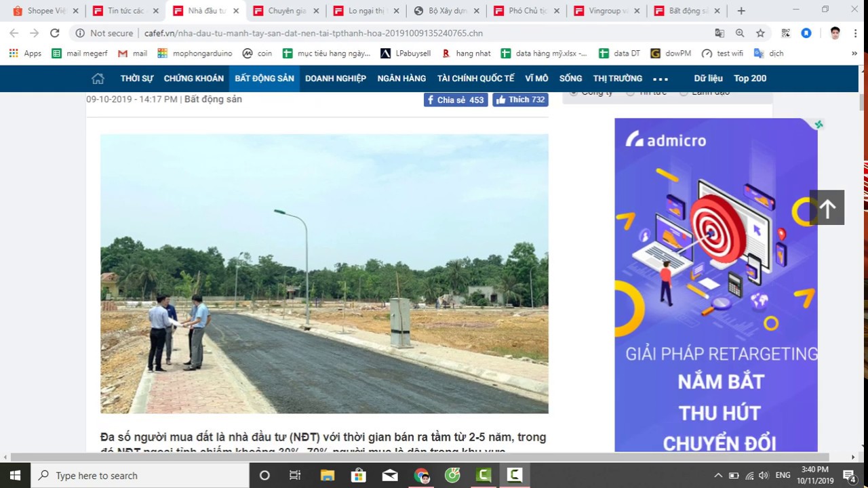Open the mophongarduino bookmark
The height and width of the screenshot is (488, 868).
pos(195,54)
